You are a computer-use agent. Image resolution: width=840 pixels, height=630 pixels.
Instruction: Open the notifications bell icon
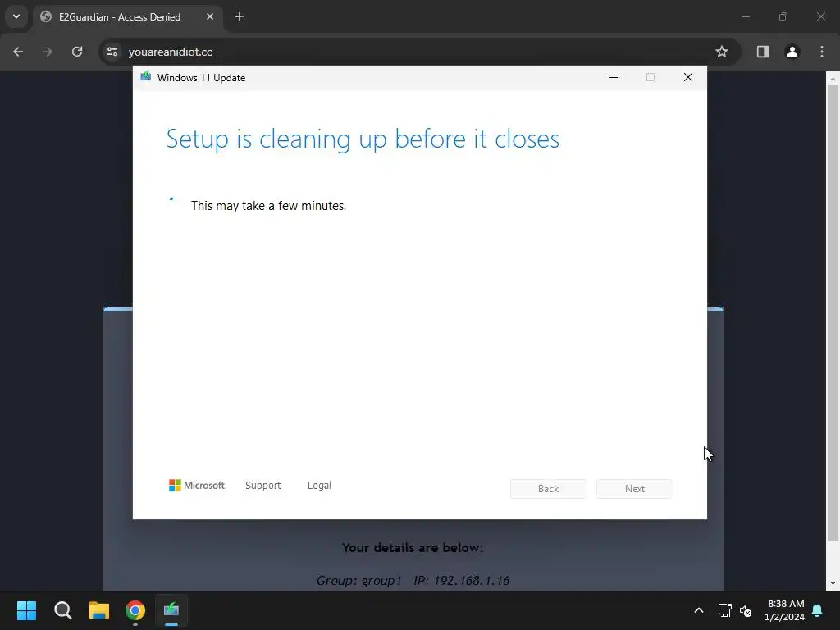pos(817,610)
